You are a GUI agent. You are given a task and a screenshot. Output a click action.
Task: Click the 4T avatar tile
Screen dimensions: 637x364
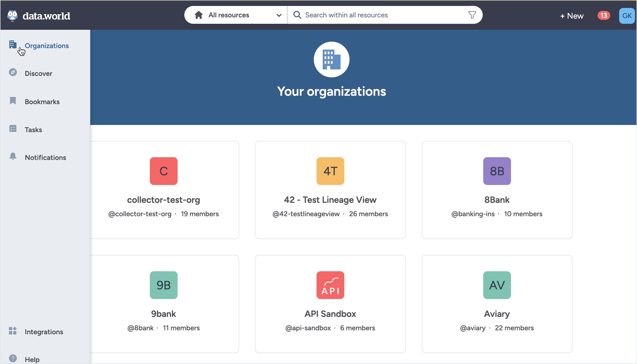pos(330,171)
